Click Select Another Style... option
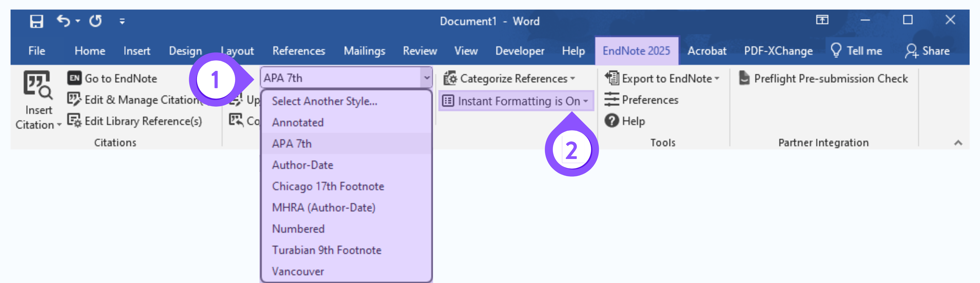Viewport: 980px width, 283px height. (325, 101)
